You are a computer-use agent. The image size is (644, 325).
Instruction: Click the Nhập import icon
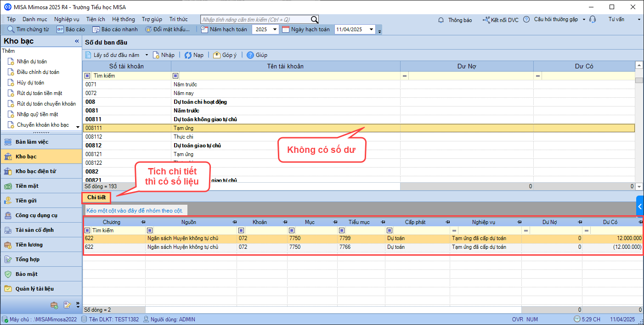[x=156, y=55]
